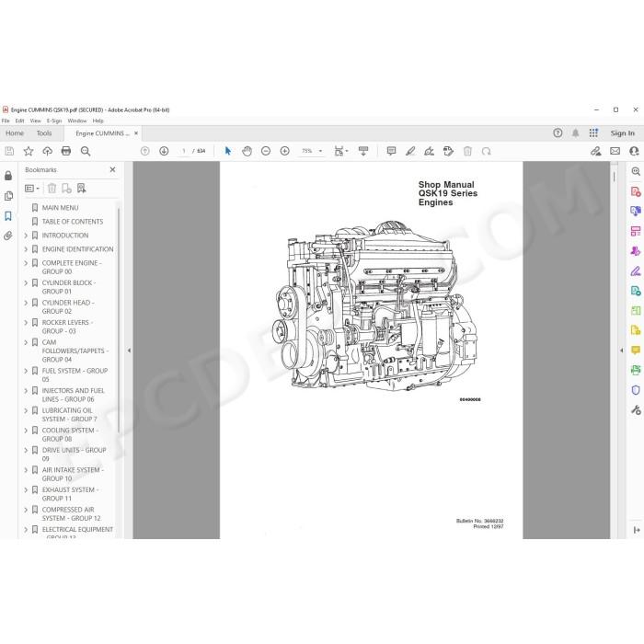Open the Find text magnifier tool
The width and height of the screenshot is (644, 644).
[x=86, y=151]
